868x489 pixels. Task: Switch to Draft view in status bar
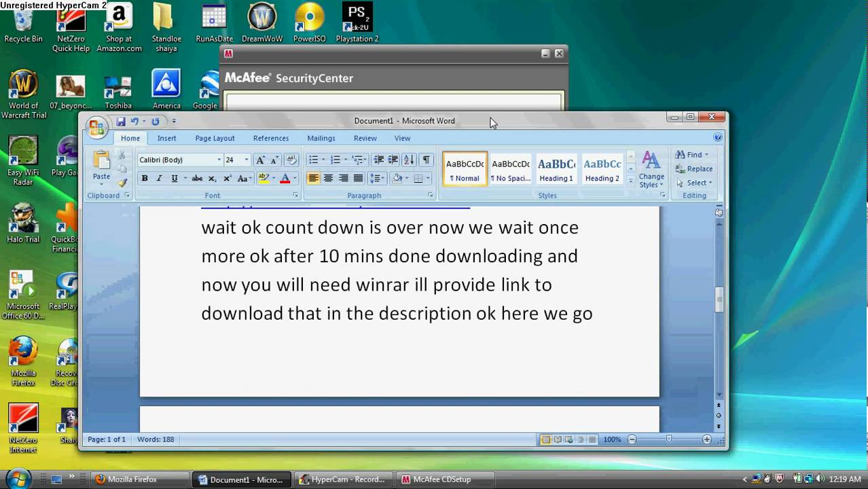coord(592,440)
